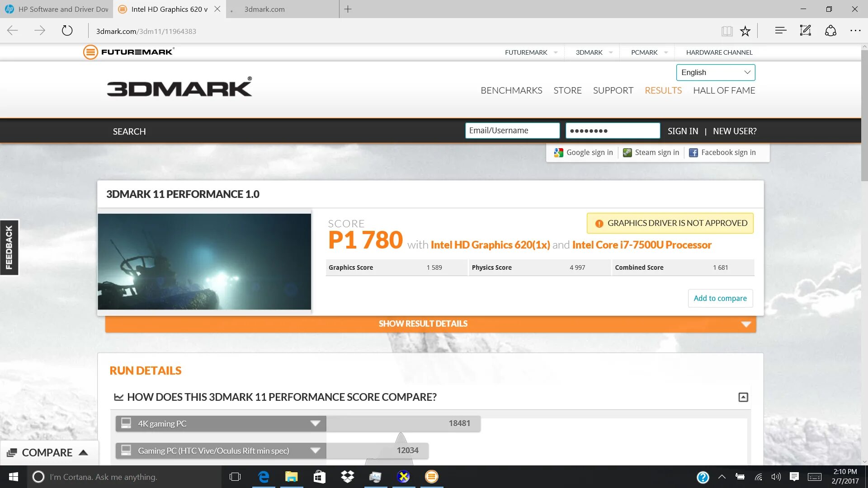Toggle the results comparison collapse arrow
Image resolution: width=868 pixels, height=488 pixels.
point(743,397)
